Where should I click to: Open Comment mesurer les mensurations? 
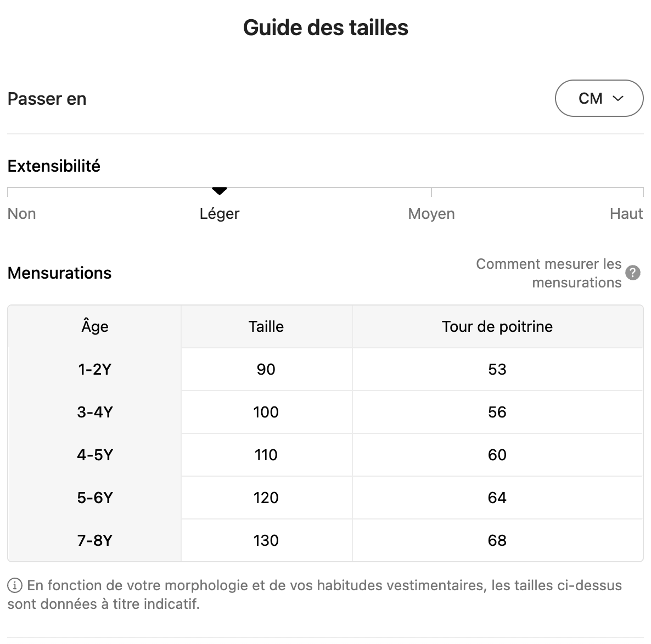coord(549,273)
